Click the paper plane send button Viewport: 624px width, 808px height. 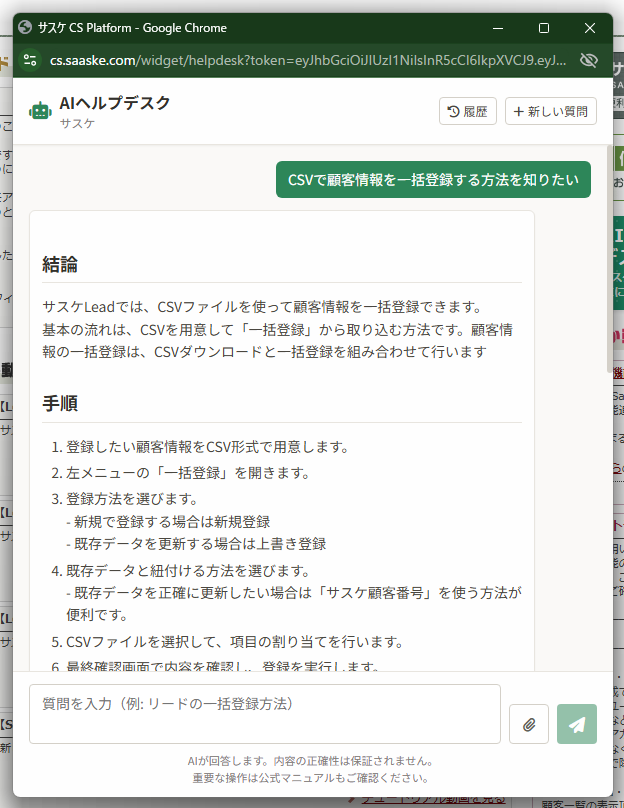click(x=577, y=724)
